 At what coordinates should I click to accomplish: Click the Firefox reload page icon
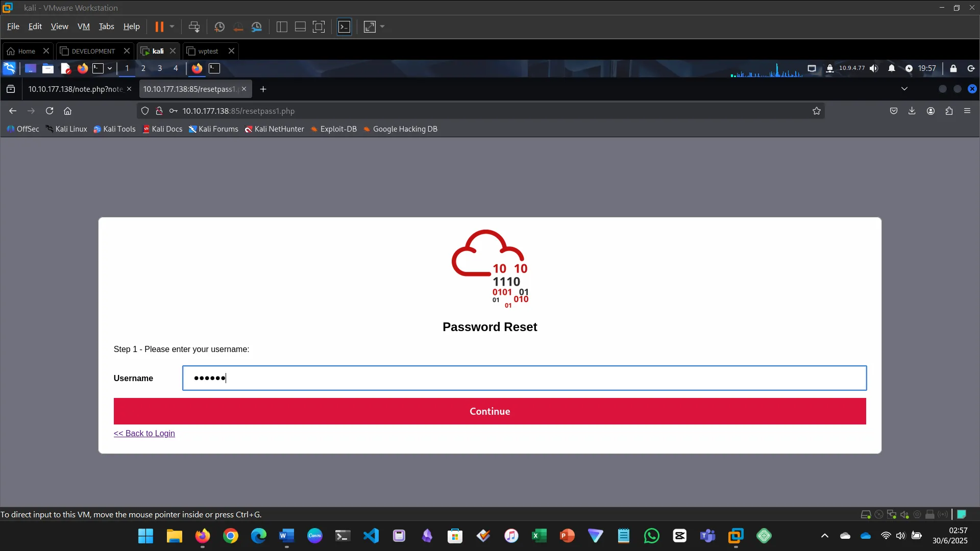coord(50,111)
